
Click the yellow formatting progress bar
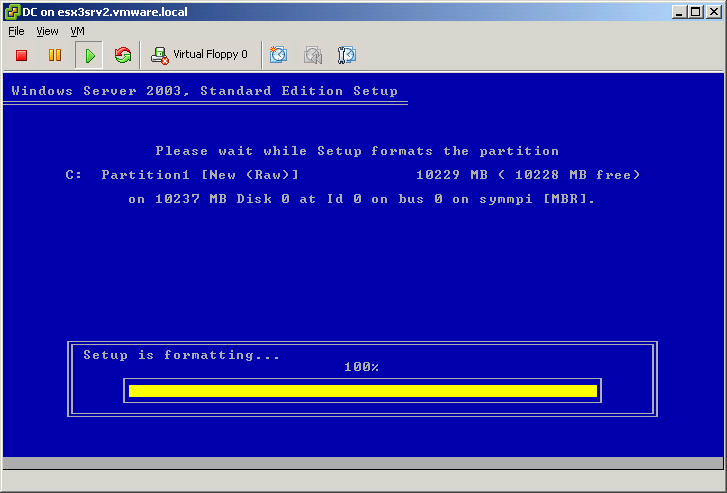(x=362, y=390)
